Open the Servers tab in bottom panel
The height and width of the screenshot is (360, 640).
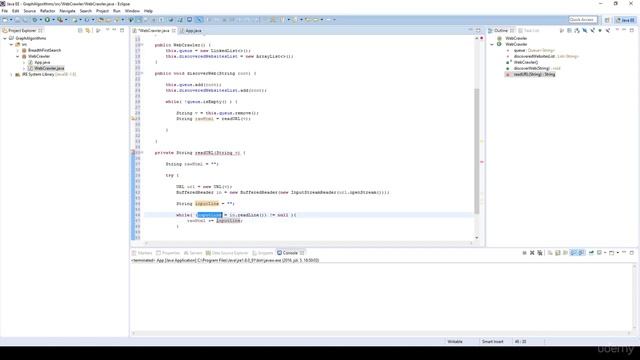[193, 253]
